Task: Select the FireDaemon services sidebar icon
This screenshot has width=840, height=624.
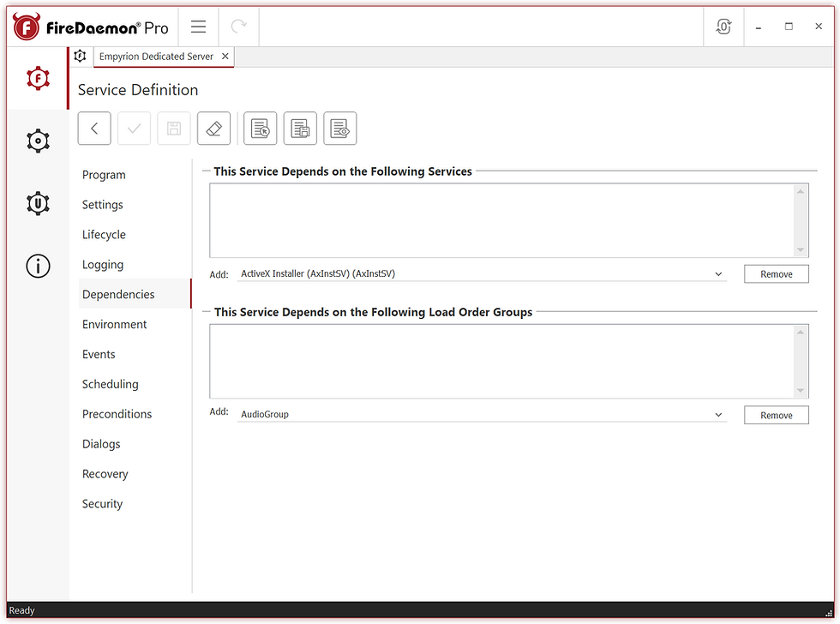Action: (x=38, y=78)
